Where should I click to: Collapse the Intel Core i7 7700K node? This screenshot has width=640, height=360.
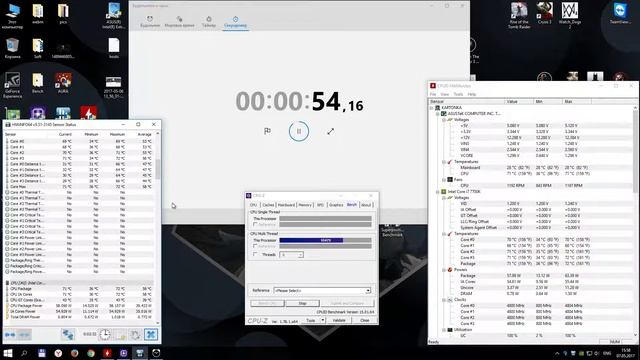pos(438,191)
